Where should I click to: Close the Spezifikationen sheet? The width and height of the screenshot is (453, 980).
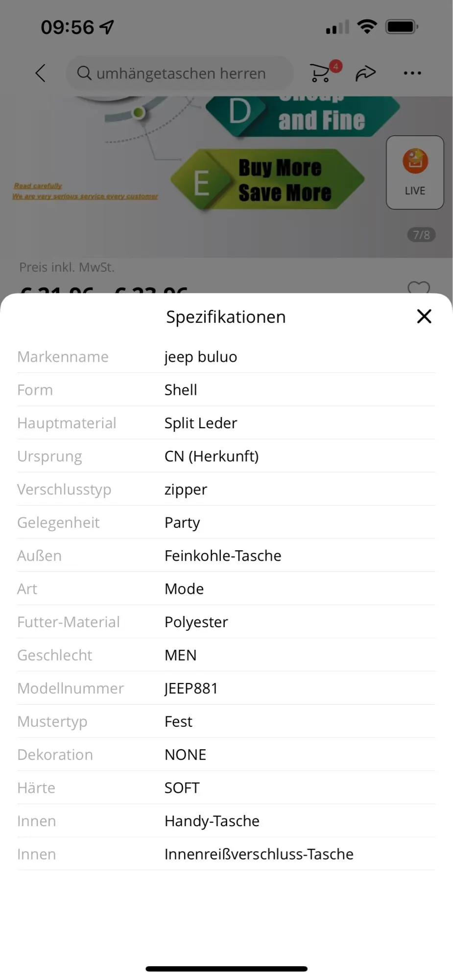pos(424,317)
